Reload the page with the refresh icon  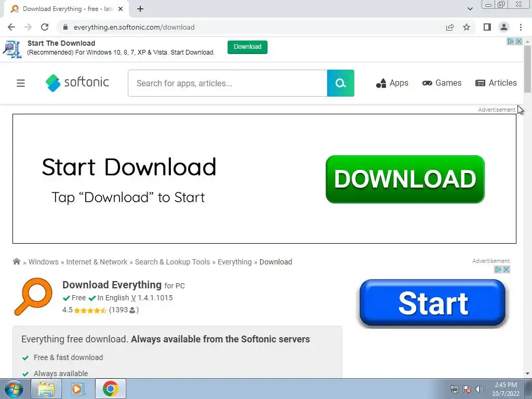(45, 27)
